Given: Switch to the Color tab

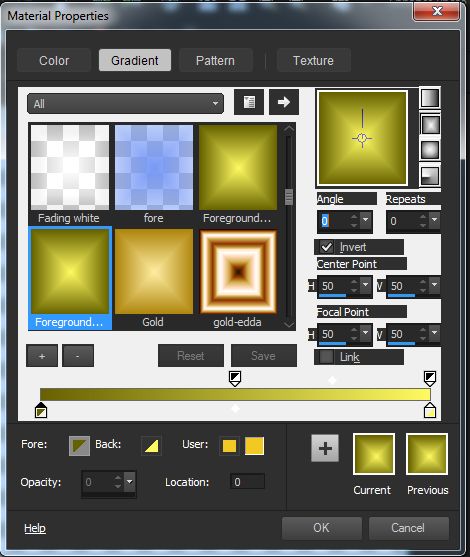Looking at the screenshot, I should click(54, 60).
